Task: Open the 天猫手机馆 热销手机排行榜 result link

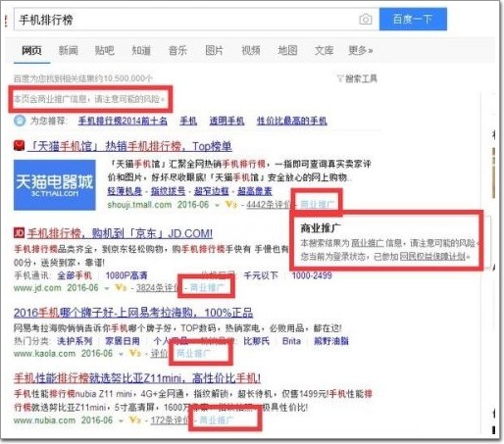Action: coord(130,146)
